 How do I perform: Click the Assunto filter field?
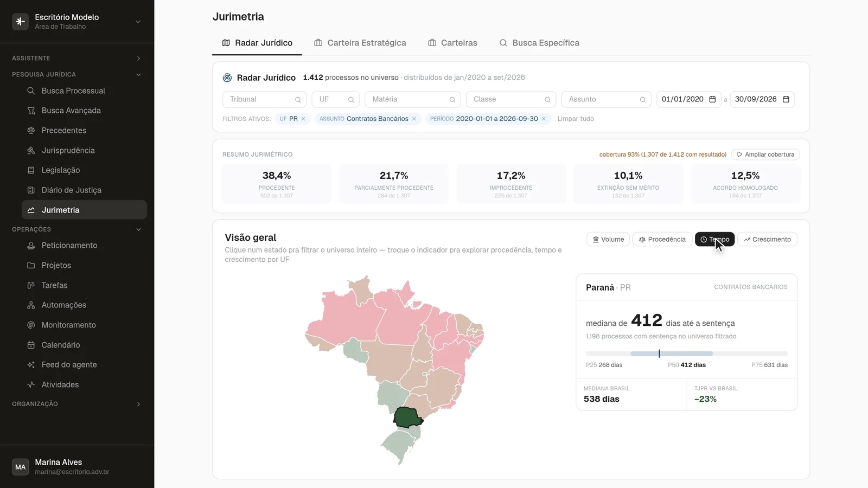pyautogui.click(x=607, y=99)
